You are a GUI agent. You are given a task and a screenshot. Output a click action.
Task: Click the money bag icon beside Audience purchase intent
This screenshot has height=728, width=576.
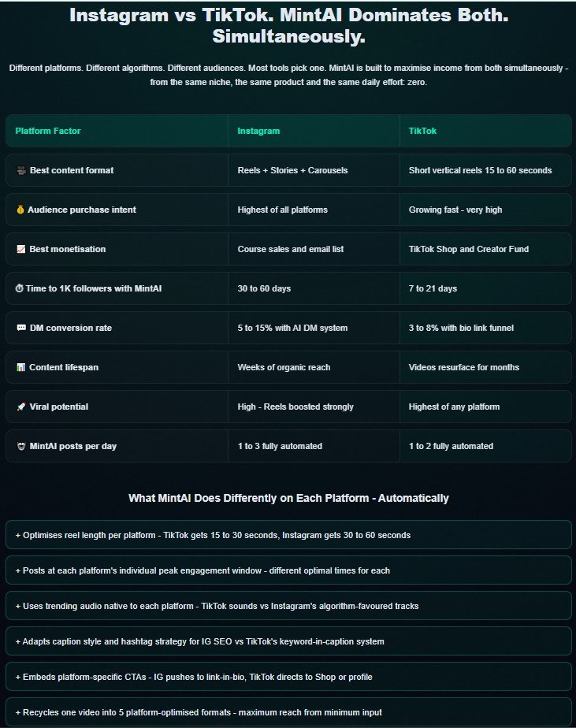(x=20, y=210)
